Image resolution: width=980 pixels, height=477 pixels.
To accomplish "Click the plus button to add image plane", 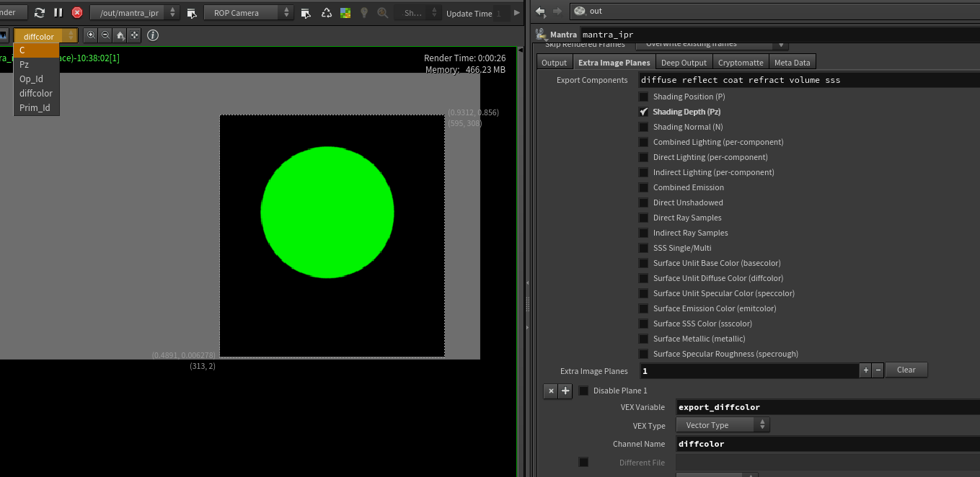I will pyautogui.click(x=865, y=370).
